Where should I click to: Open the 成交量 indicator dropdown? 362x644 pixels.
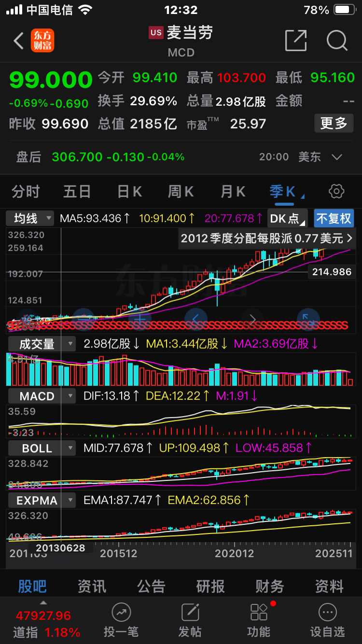[42, 344]
